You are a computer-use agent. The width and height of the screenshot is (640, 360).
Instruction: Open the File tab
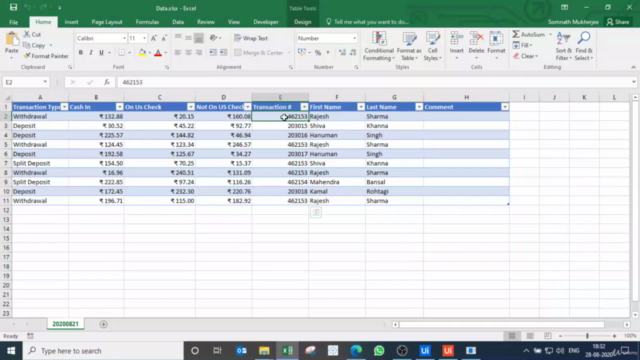[13, 22]
